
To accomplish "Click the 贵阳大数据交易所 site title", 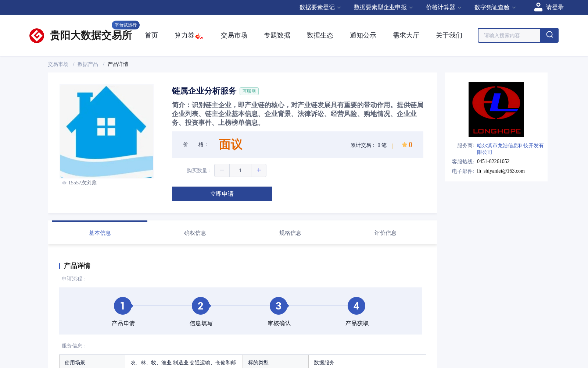I will 91,35.
